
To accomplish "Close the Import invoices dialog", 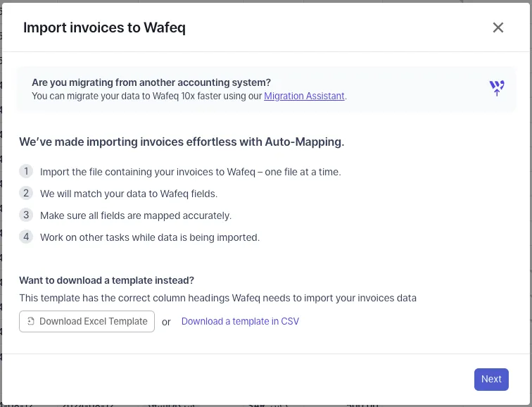I will tap(498, 27).
